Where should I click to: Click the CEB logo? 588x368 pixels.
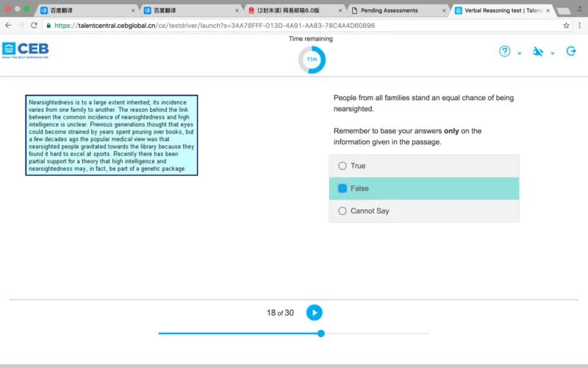pyautogui.click(x=25, y=51)
